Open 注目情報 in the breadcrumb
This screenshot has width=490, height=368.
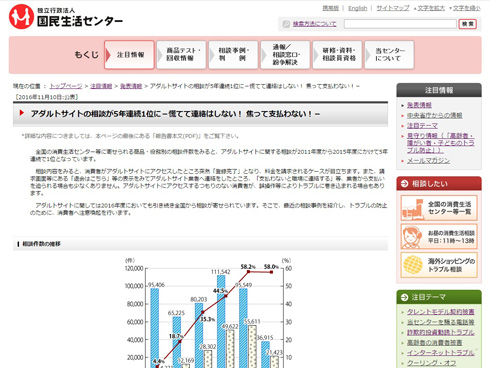pyautogui.click(x=101, y=86)
